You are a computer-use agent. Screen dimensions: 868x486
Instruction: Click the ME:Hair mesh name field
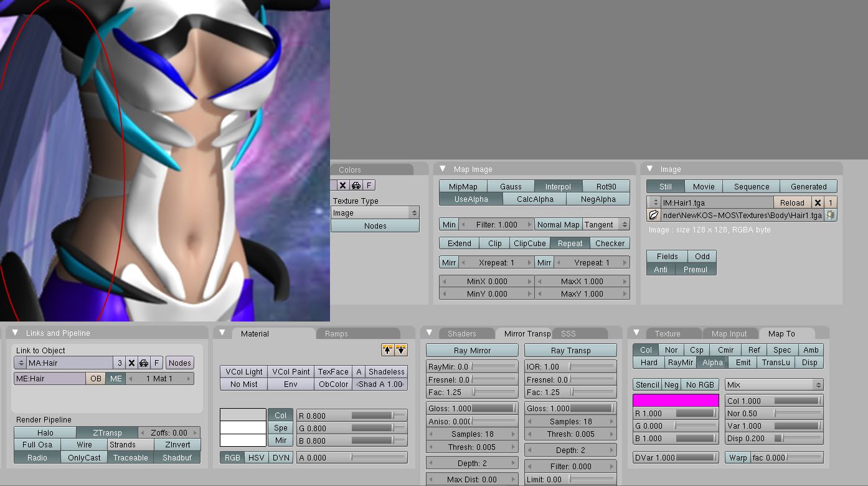pyautogui.click(x=50, y=378)
